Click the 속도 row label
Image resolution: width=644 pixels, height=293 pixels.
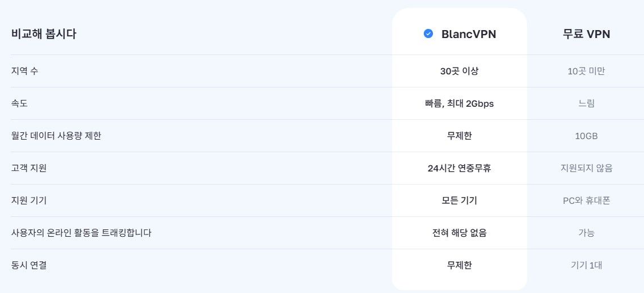click(x=19, y=103)
